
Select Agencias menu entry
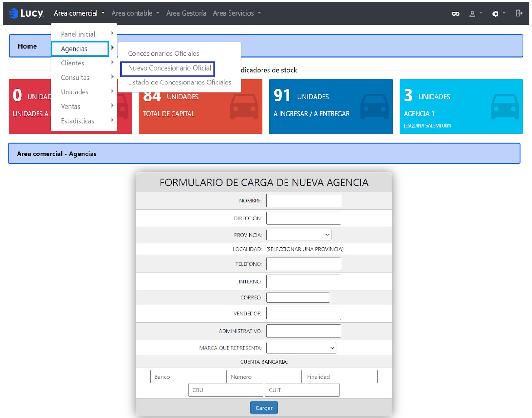[x=80, y=49]
